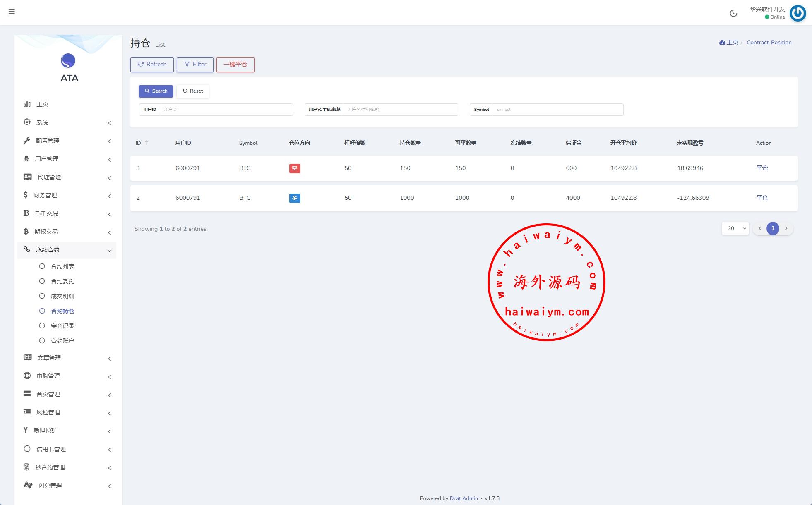Go to previous page arrow
Screen dimensions: 812x505
click(x=760, y=228)
